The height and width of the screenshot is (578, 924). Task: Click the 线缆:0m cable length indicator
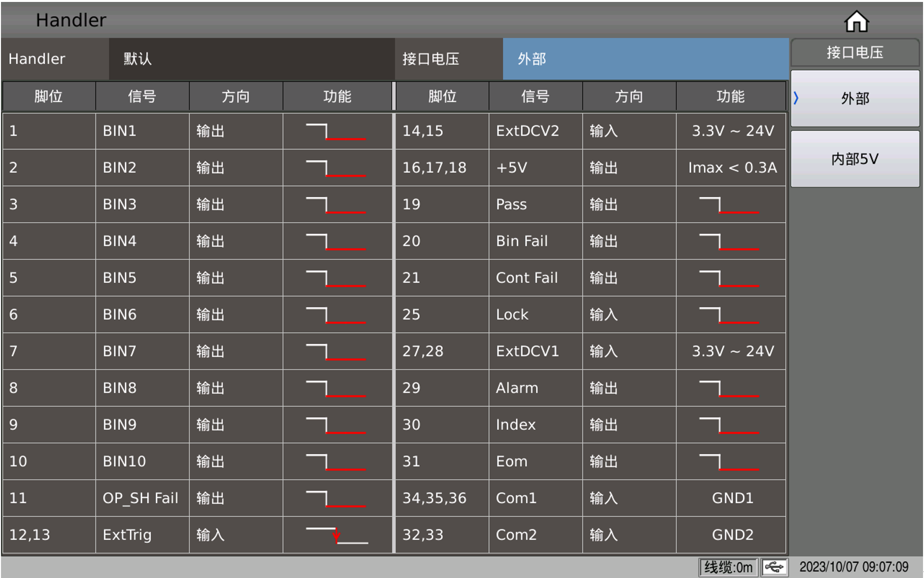point(728,567)
